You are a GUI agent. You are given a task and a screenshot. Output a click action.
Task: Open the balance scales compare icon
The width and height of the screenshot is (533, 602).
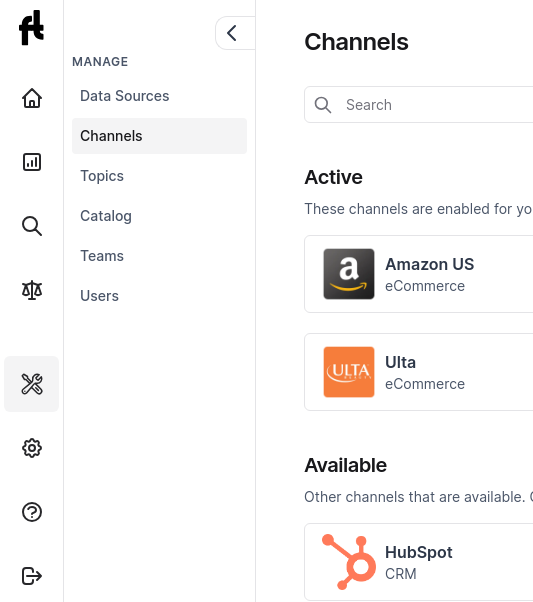32,290
